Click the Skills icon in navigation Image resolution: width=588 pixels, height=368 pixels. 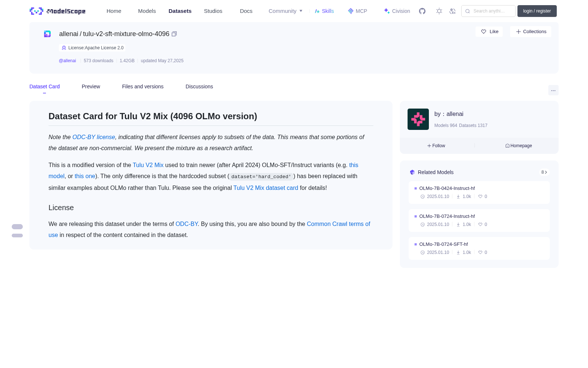317,11
